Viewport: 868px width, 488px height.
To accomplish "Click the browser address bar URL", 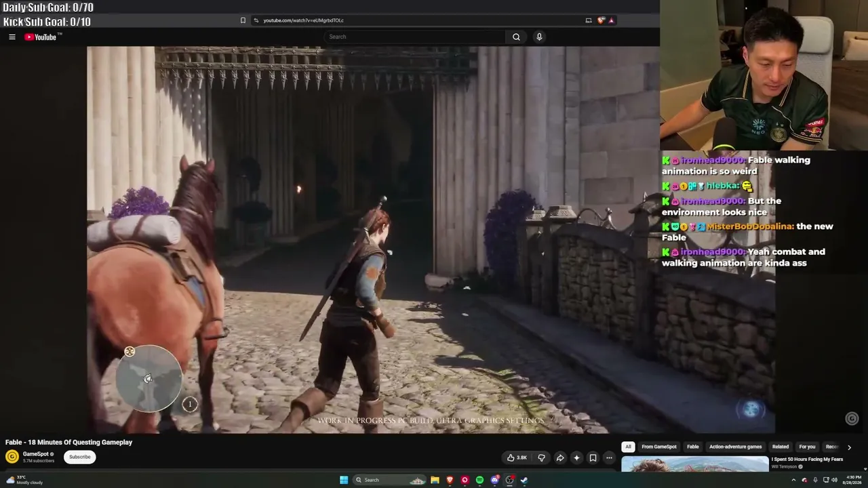I will point(303,20).
